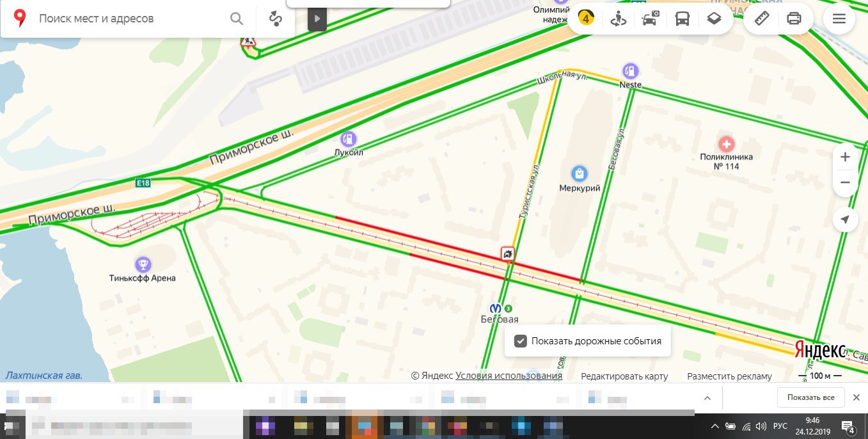Show public transport bus icon
Screen dimensions: 868x439
(x=683, y=19)
